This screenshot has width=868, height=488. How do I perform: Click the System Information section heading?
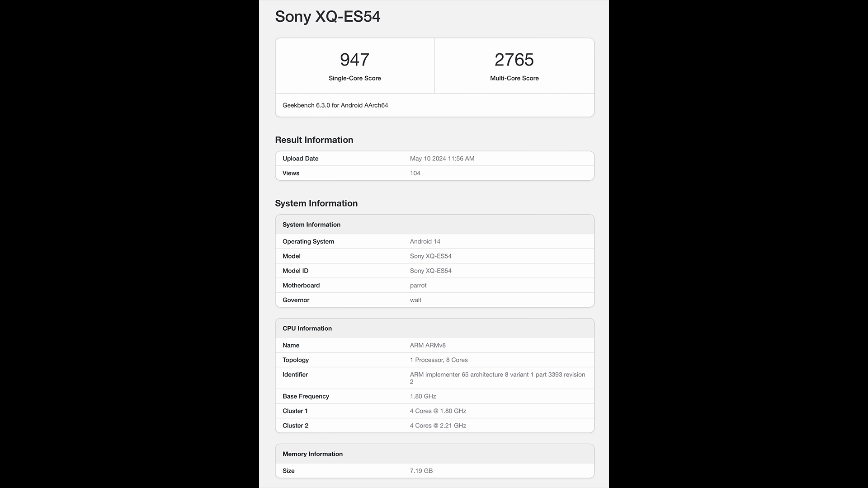pos(316,203)
